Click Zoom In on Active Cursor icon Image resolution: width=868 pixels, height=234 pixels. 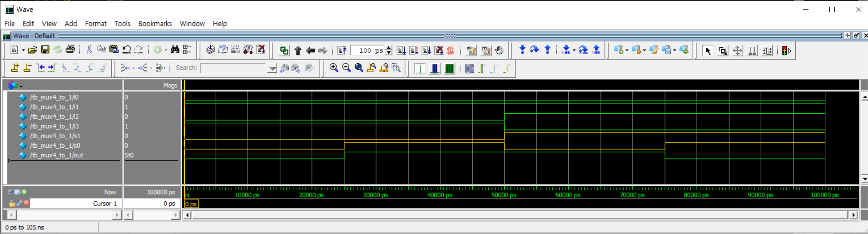coord(372,68)
